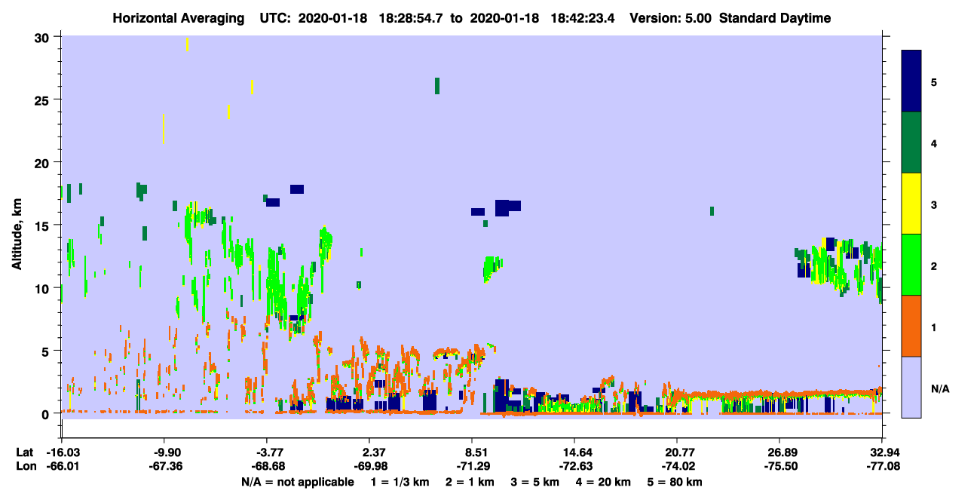Click latitude value '-9.90'

164,452
